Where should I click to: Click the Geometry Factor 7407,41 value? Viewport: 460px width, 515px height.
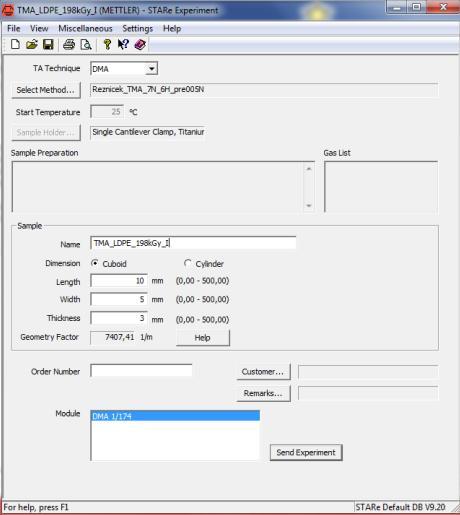tap(113, 337)
